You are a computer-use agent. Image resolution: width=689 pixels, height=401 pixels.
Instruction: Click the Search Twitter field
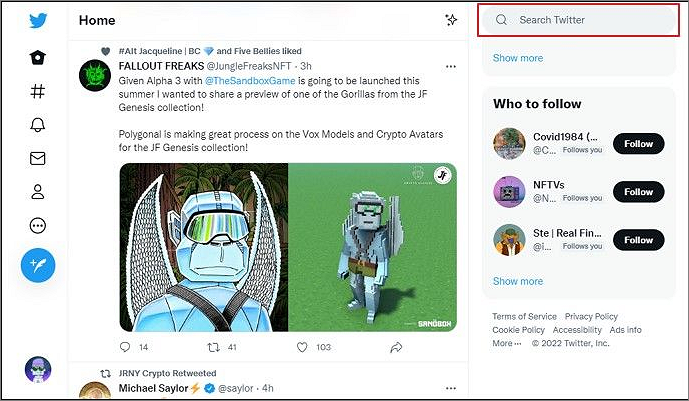pos(580,20)
